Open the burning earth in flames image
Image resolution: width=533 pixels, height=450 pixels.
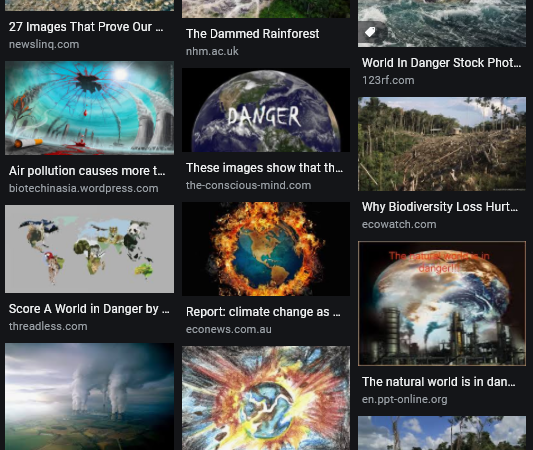point(266,249)
